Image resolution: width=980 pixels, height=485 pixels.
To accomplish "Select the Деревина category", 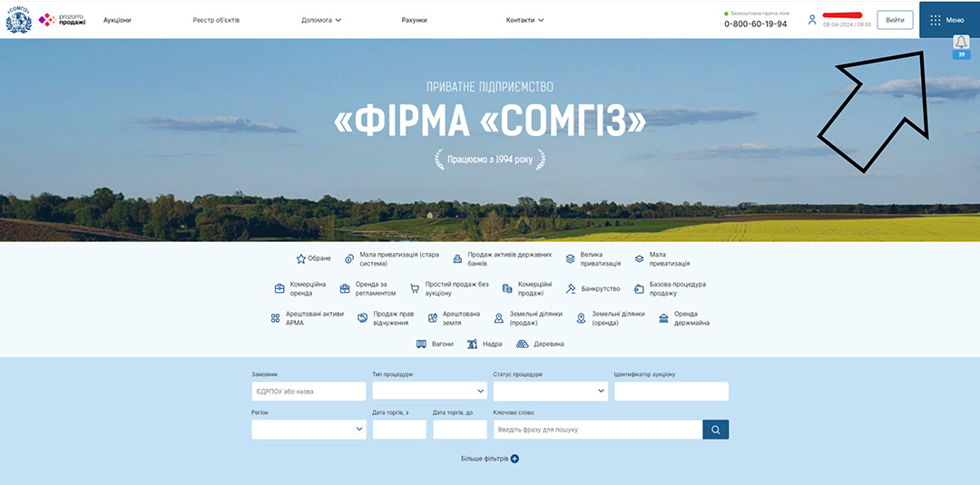I will pos(540,344).
